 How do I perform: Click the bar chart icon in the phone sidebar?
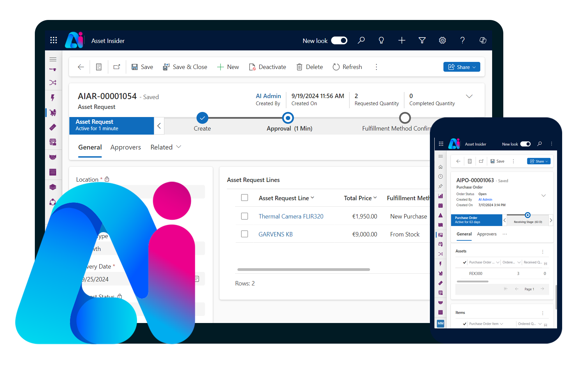pos(440,196)
